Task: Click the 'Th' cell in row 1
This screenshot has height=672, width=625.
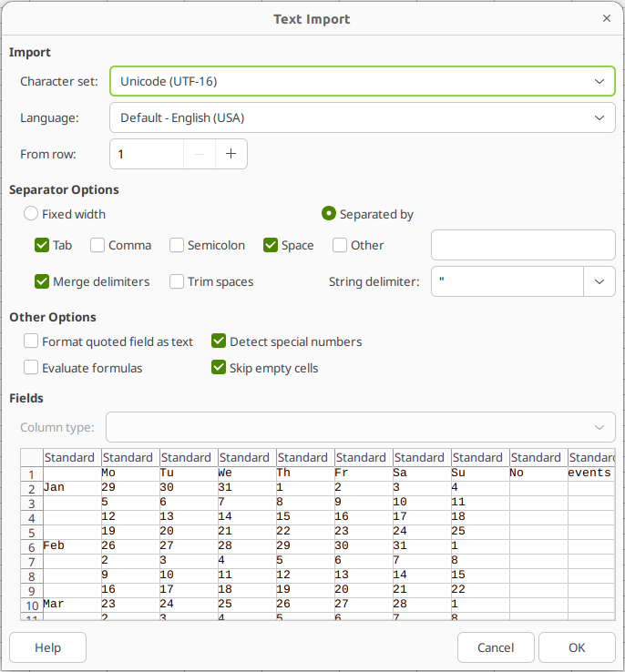Action: [x=305, y=473]
